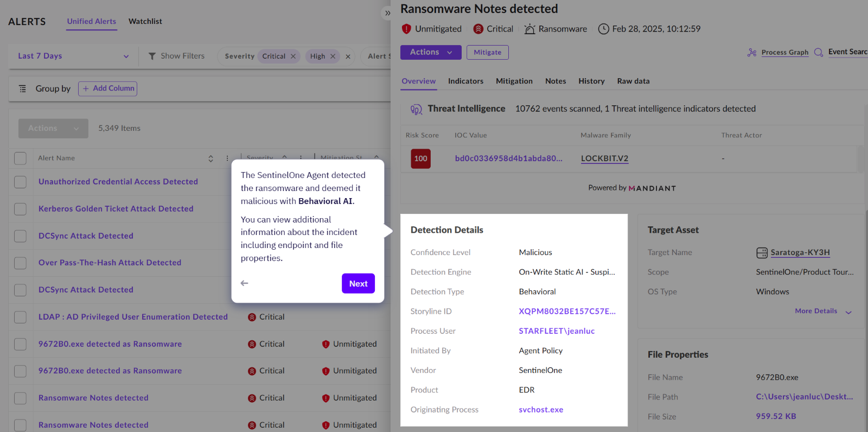The width and height of the screenshot is (868, 432).
Task: Open the Raw data tab
Action: (x=633, y=81)
